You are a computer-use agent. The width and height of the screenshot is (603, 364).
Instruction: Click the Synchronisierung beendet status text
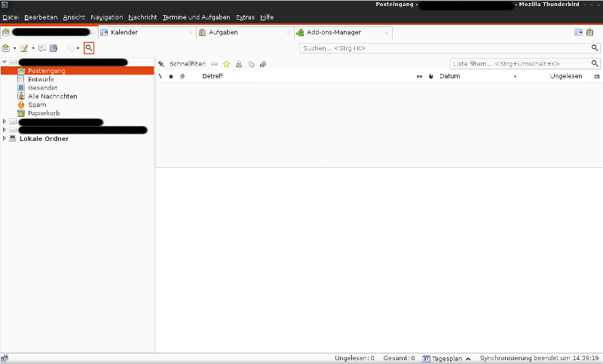click(539, 358)
